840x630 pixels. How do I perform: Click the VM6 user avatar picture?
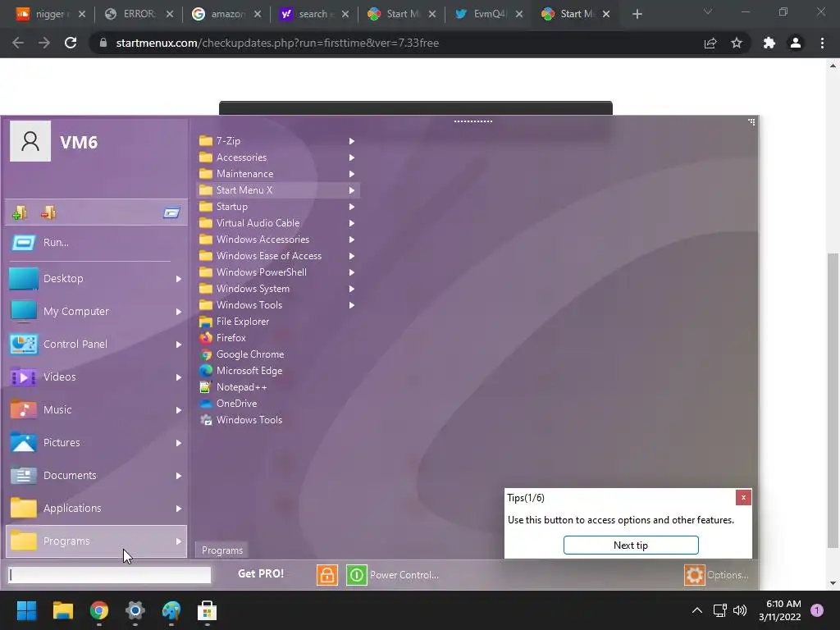30,141
